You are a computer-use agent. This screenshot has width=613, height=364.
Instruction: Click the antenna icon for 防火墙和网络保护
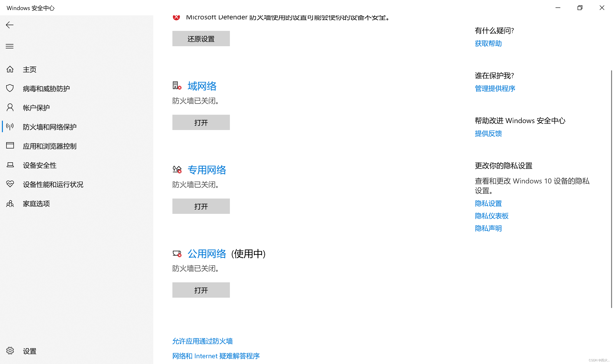coord(10,127)
